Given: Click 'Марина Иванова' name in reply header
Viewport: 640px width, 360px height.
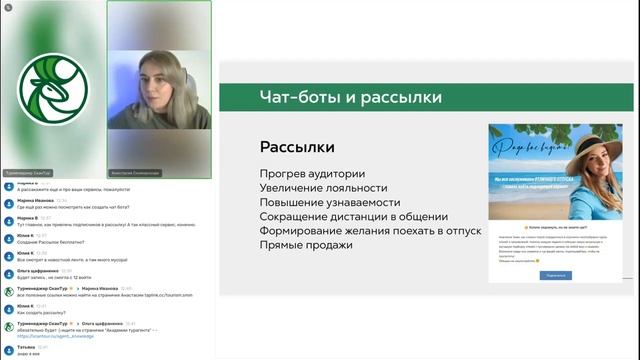Looking at the screenshot, I should [100, 289].
